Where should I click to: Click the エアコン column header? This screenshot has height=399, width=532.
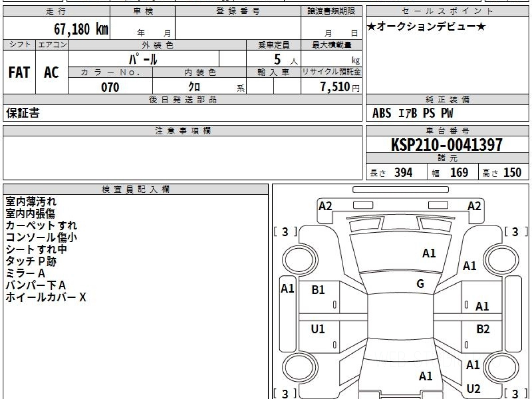click(52, 45)
